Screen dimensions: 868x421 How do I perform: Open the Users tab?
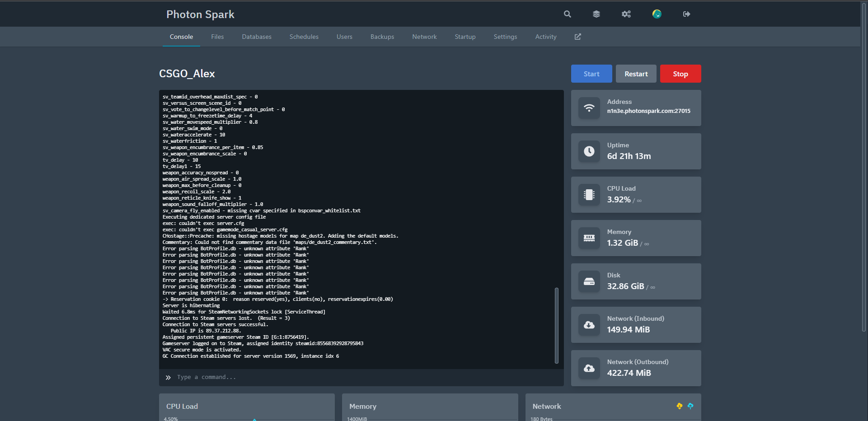(344, 37)
